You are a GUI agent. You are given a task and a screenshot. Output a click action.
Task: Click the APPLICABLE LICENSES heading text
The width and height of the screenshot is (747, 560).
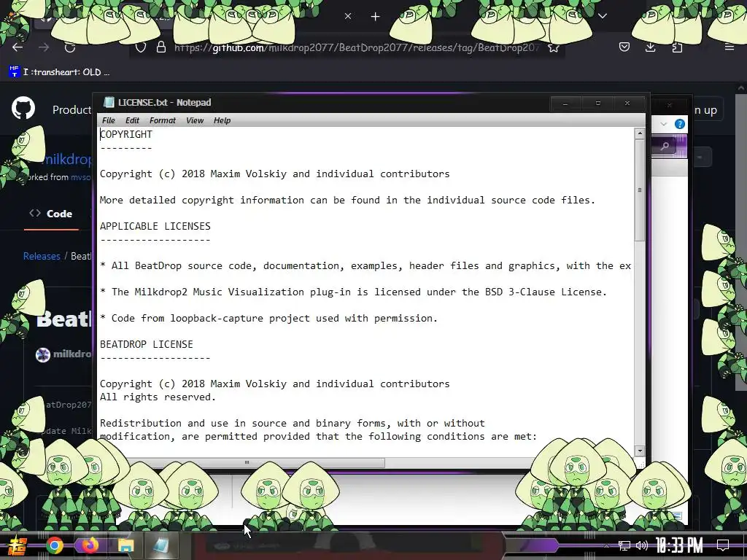pos(155,226)
